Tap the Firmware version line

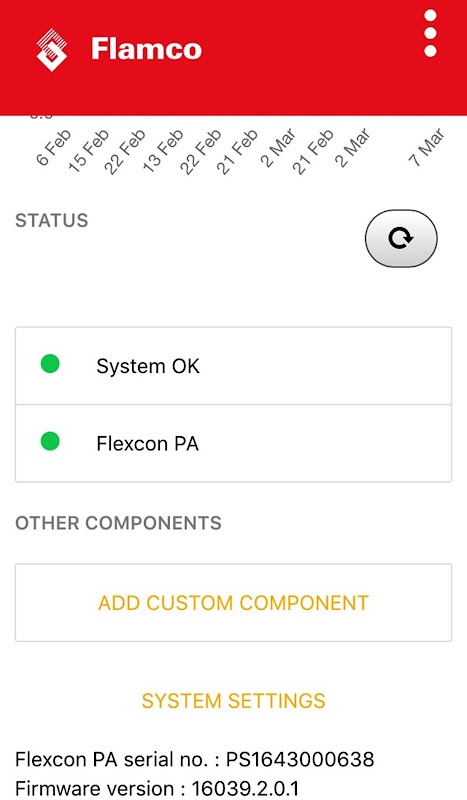(x=157, y=788)
